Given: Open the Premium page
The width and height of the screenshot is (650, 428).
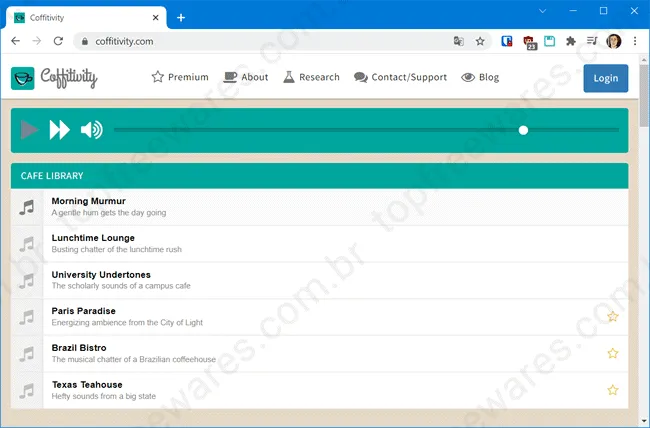Looking at the screenshot, I should tap(180, 77).
